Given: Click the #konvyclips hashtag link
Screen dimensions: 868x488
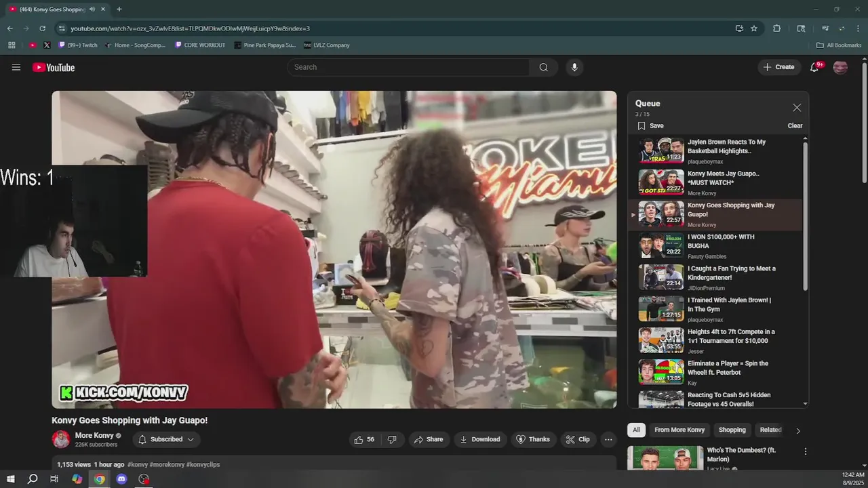Looking at the screenshot, I should click(203, 465).
